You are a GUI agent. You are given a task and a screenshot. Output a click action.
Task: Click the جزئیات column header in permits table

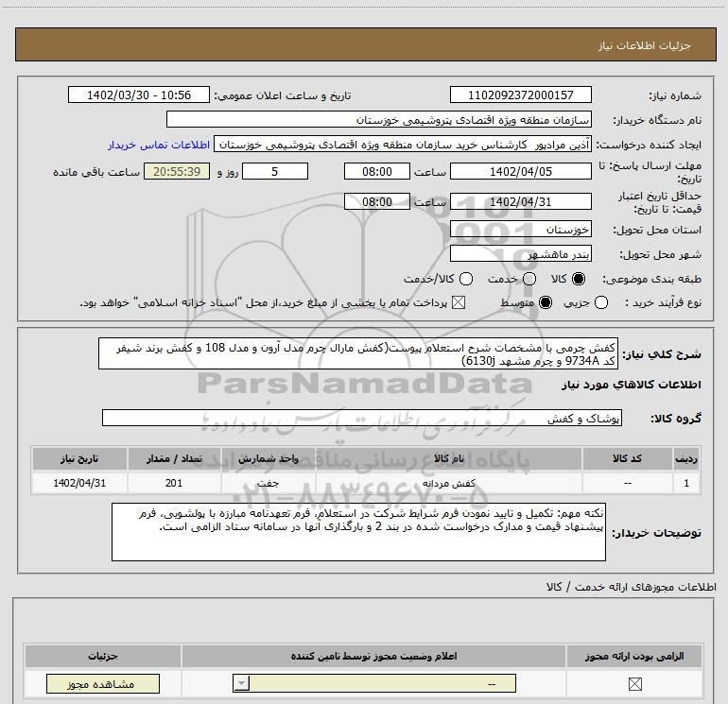coord(103,656)
